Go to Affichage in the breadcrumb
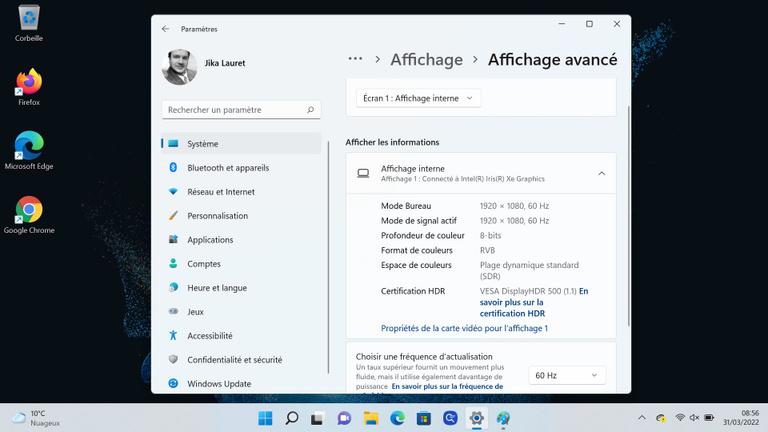Screen dimensions: 768x432 [x=426, y=60]
